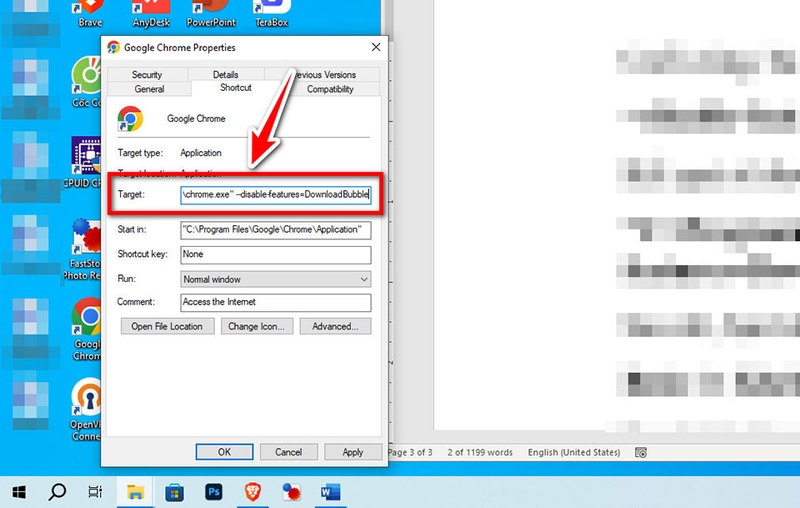Switch to the Previous Versions tab

click(322, 74)
